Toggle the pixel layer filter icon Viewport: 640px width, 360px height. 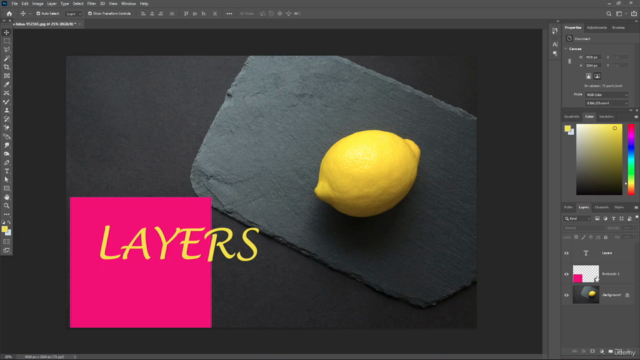[x=597, y=218]
